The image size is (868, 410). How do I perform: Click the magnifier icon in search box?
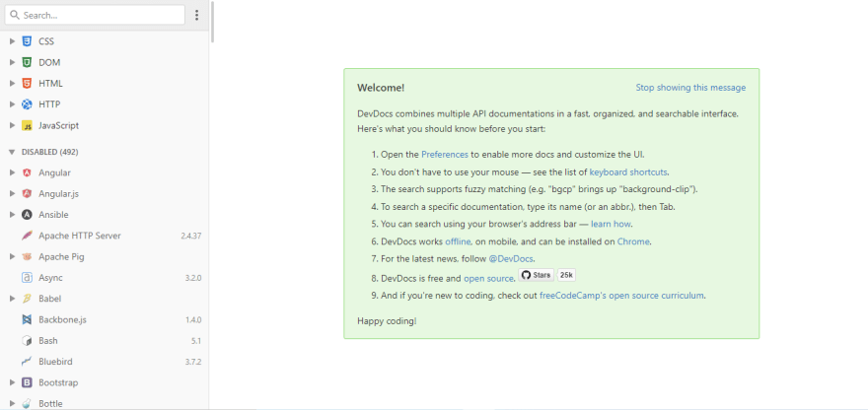15,15
